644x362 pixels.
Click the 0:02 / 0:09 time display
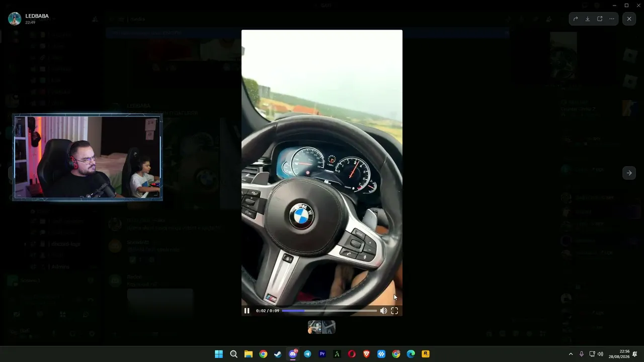(267, 311)
